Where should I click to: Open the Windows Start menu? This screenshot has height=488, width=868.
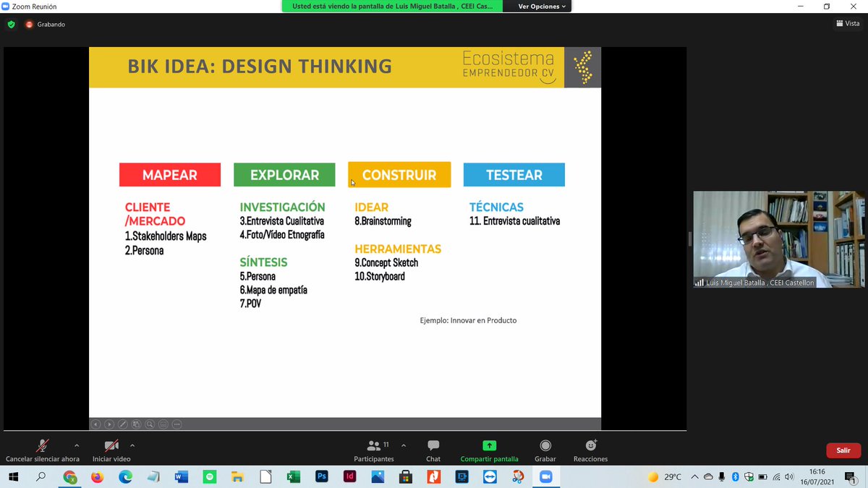pos(13,477)
